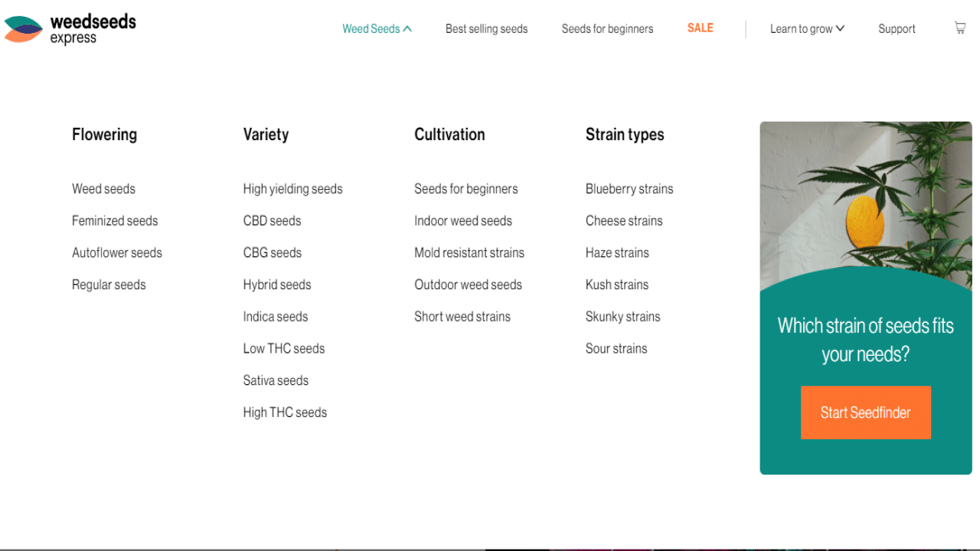Open Indoor weed seeds under Cultivation
This screenshot has width=980, height=551.
(x=463, y=221)
